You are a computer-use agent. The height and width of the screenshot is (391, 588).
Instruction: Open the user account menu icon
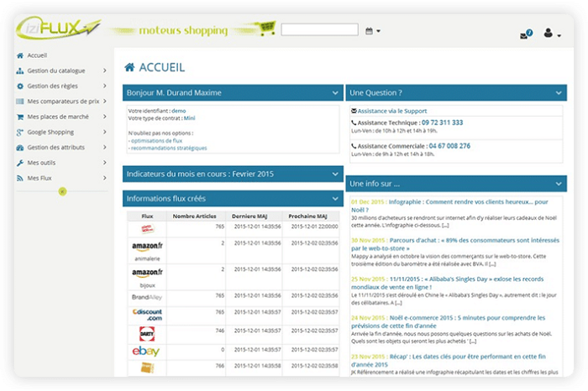550,34
